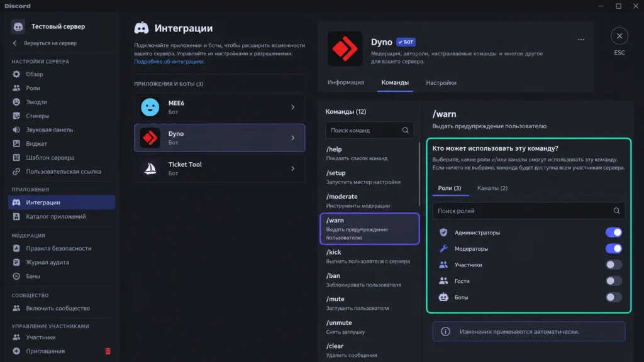Click the Администраторы shield icon
This screenshot has width=644, height=362.
443,233
